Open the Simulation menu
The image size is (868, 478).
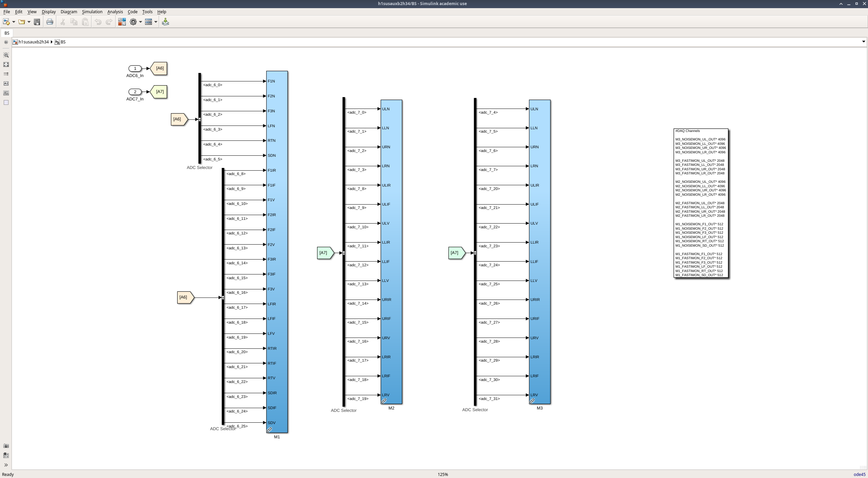[92, 12]
